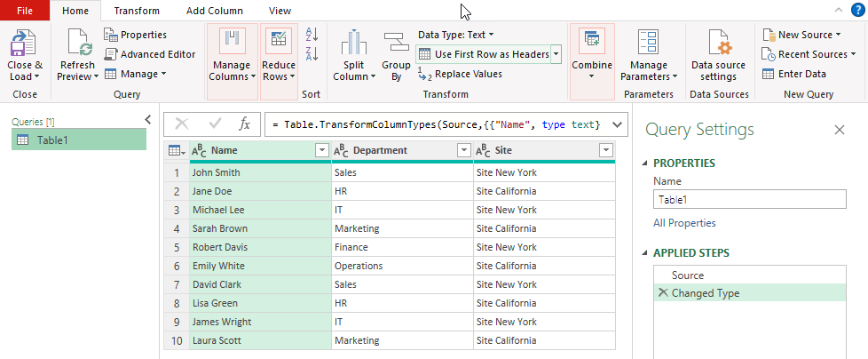
Task: Open Help with the question mark icon
Action: (857, 10)
